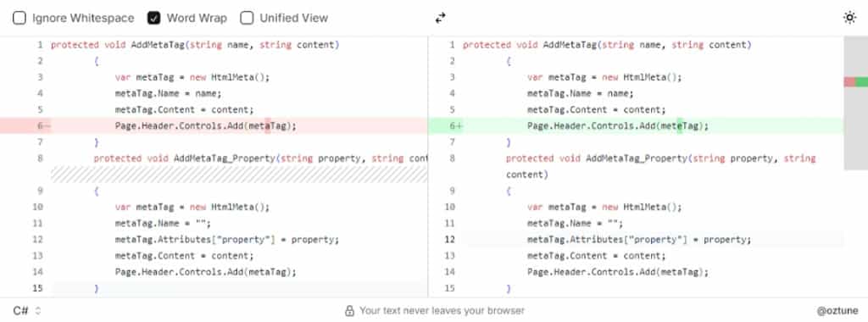Click the green marker in diff minimap
The height and width of the screenshot is (322, 868).
[x=862, y=82]
